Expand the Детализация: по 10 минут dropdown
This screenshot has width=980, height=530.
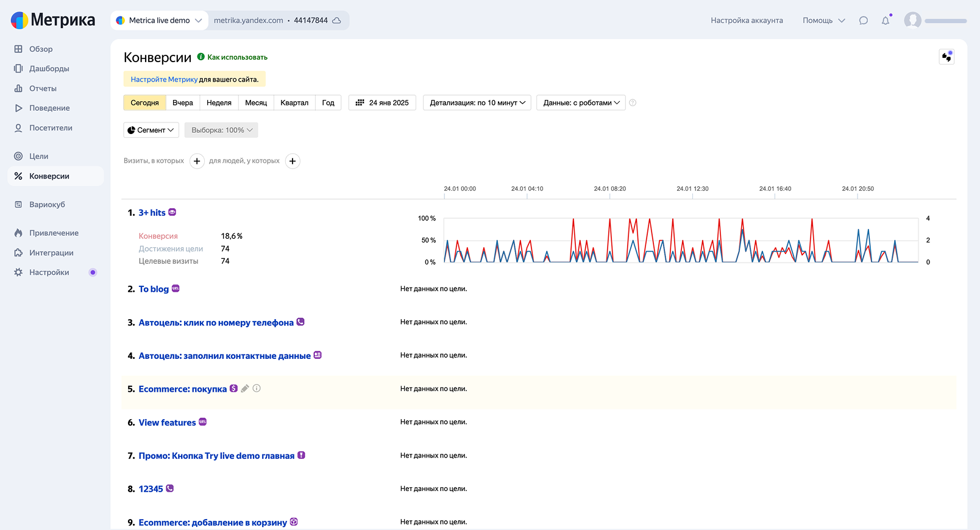(x=477, y=103)
